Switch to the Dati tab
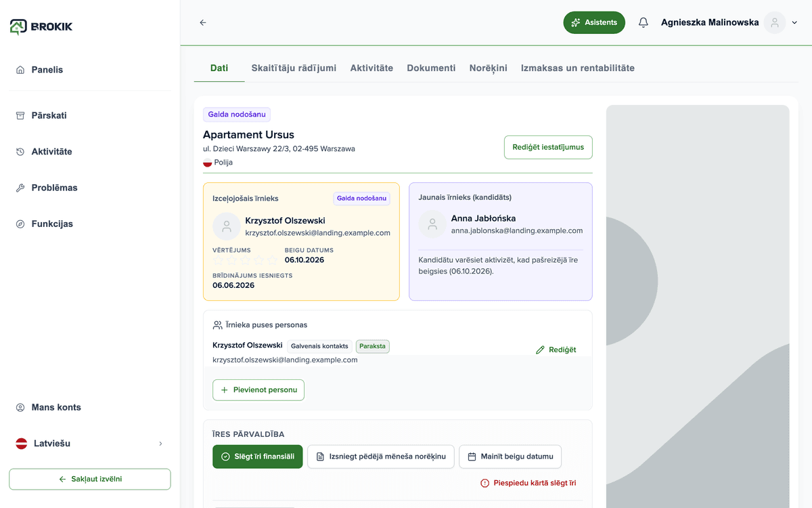The height and width of the screenshot is (508, 812). [x=219, y=68]
